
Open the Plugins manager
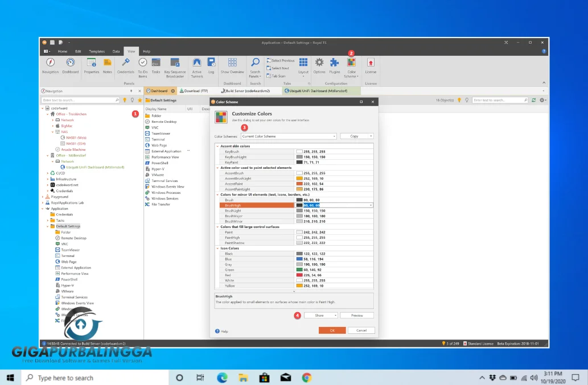(335, 66)
